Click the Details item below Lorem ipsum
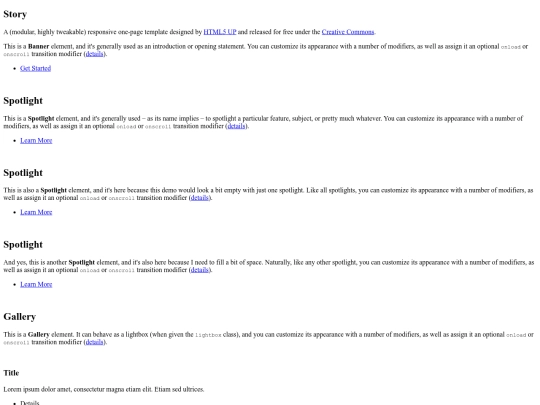Viewport: 540px width, 405px height. [x=30, y=403]
